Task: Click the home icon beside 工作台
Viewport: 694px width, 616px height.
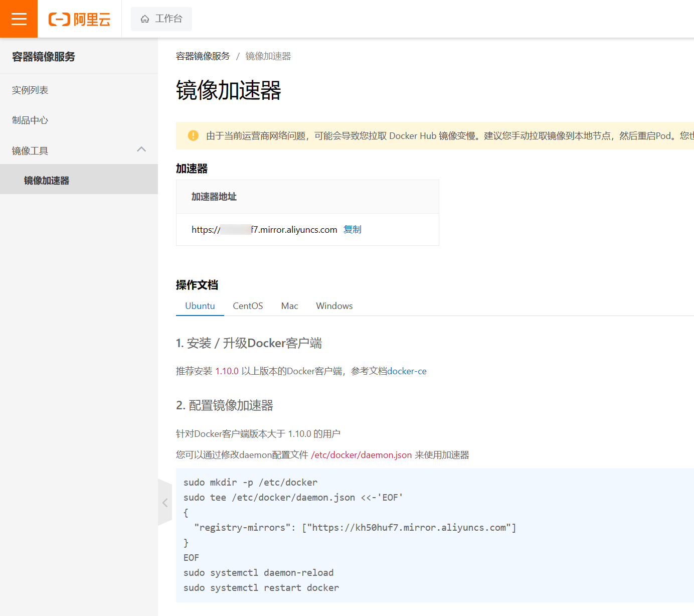Action: click(145, 19)
